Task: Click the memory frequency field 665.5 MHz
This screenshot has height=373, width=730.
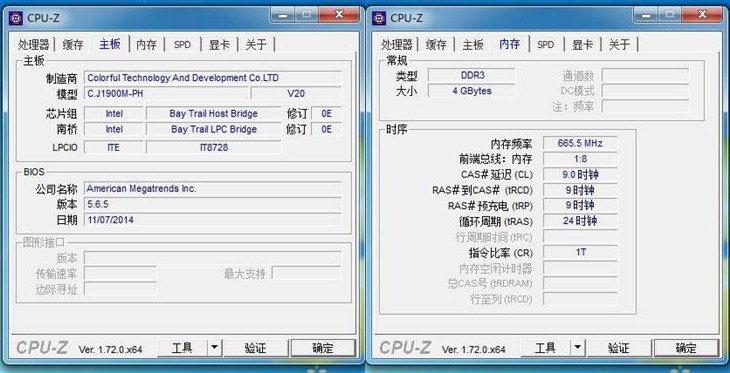Action: (x=580, y=143)
